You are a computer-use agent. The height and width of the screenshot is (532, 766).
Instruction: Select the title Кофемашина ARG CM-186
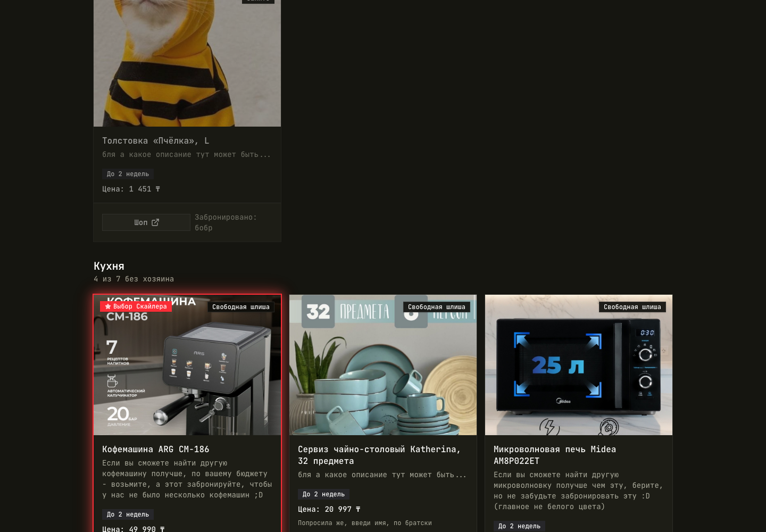tap(156, 449)
